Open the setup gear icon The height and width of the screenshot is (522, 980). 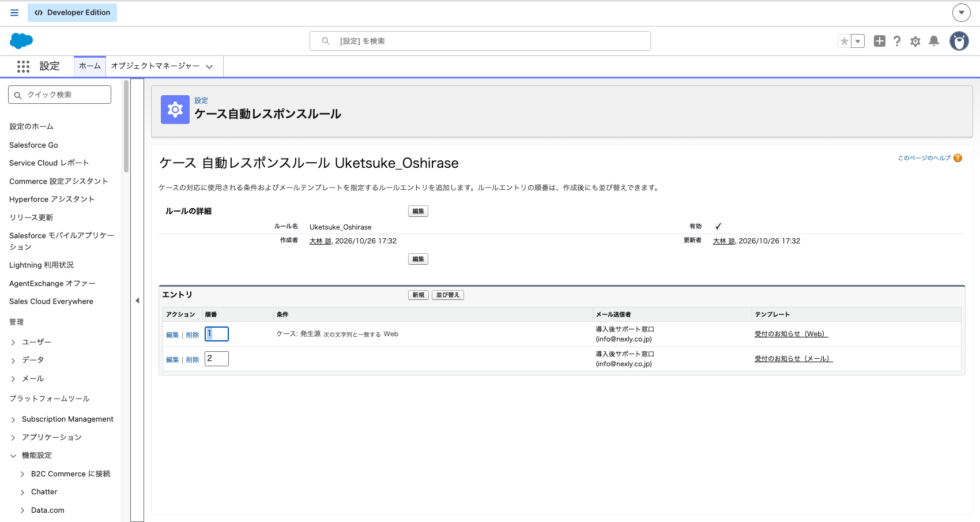(915, 41)
